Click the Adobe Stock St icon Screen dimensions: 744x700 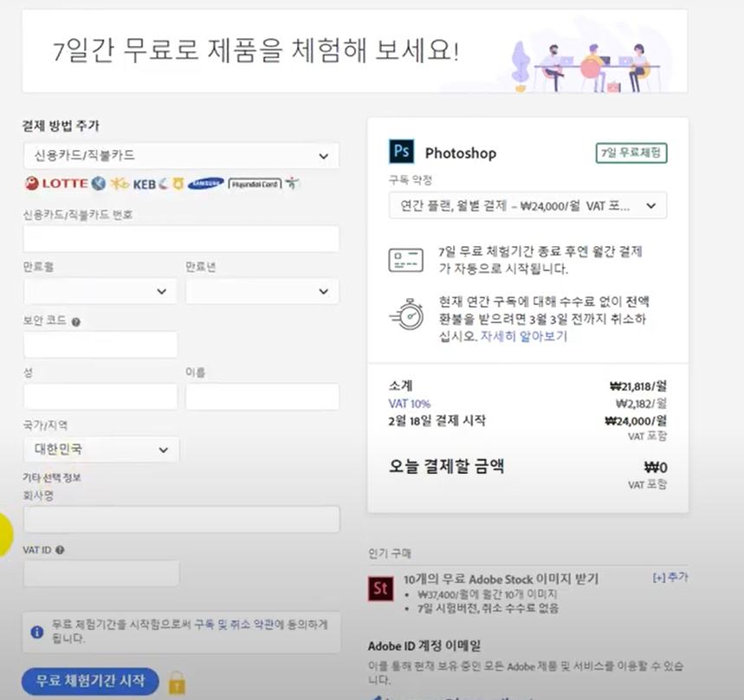click(x=380, y=589)
